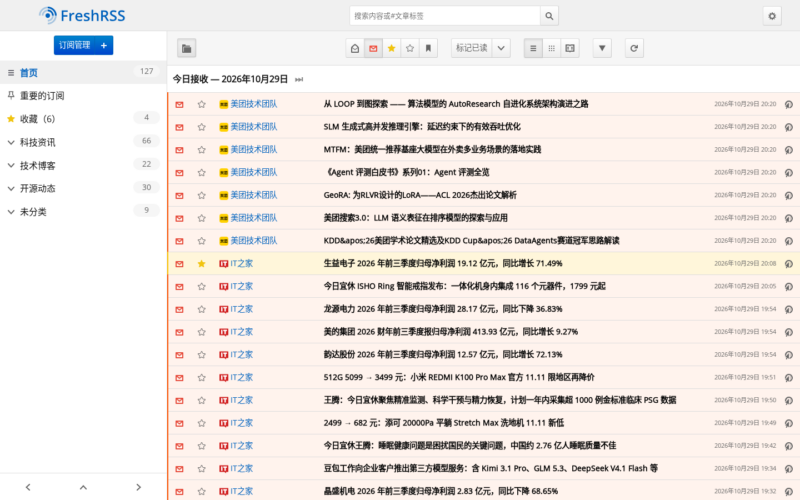Open the 开源动态 category

point(38,188)
